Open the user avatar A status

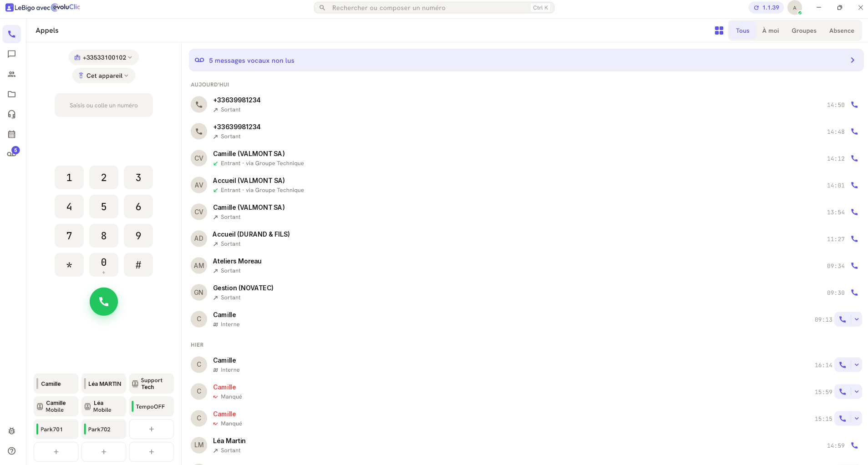(x=795, y=8)
